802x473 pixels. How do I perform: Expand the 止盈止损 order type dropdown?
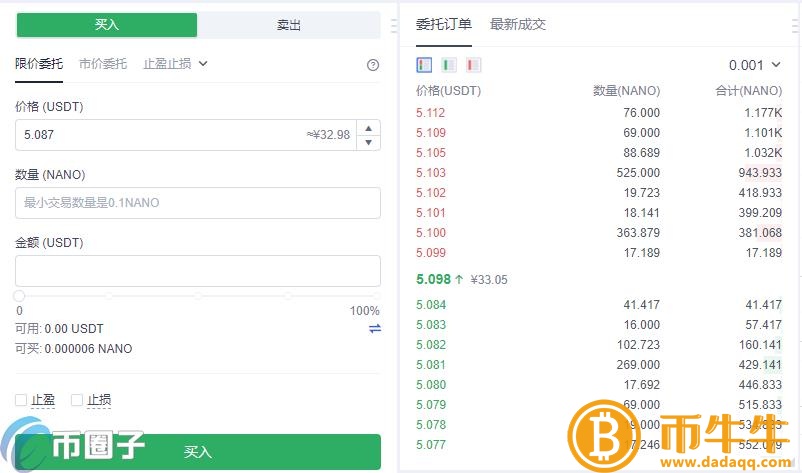pos(175,64)
